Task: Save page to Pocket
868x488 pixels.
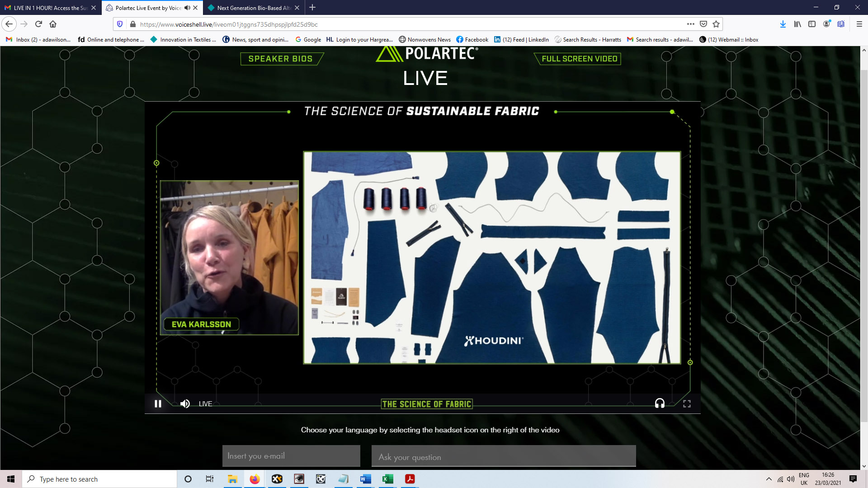Action: tap(703, 24)
